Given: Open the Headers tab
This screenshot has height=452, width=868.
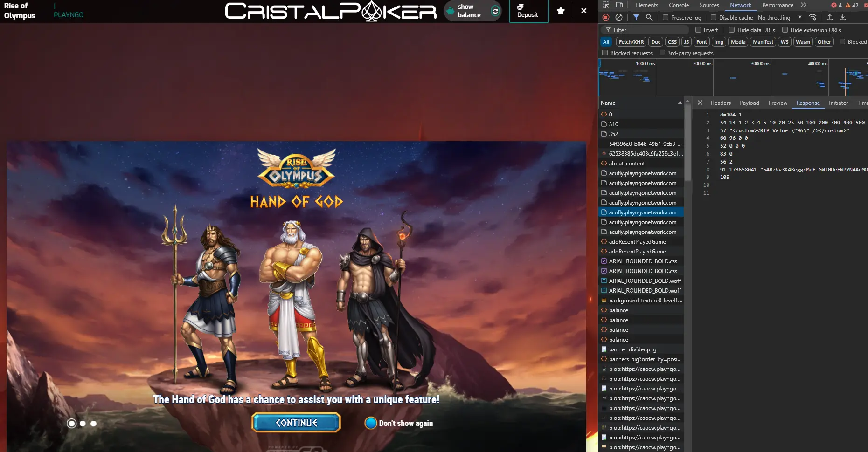Looking at the screenshot, I should [720, 103].
